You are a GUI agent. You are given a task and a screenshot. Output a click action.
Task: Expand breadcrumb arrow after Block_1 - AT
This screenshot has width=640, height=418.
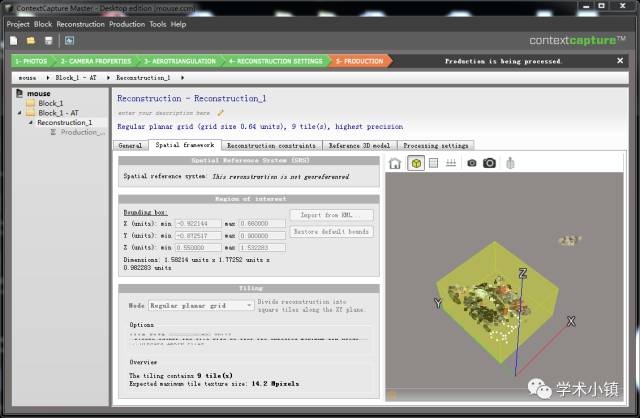[x=108, y=78]
